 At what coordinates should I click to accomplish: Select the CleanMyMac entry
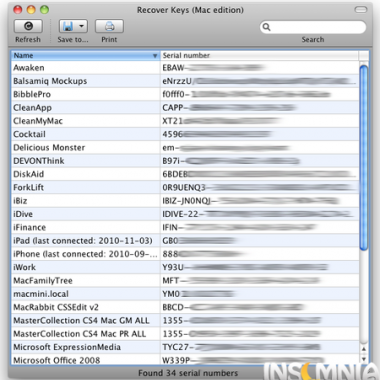pyautogui.click(x=185, y=121)
